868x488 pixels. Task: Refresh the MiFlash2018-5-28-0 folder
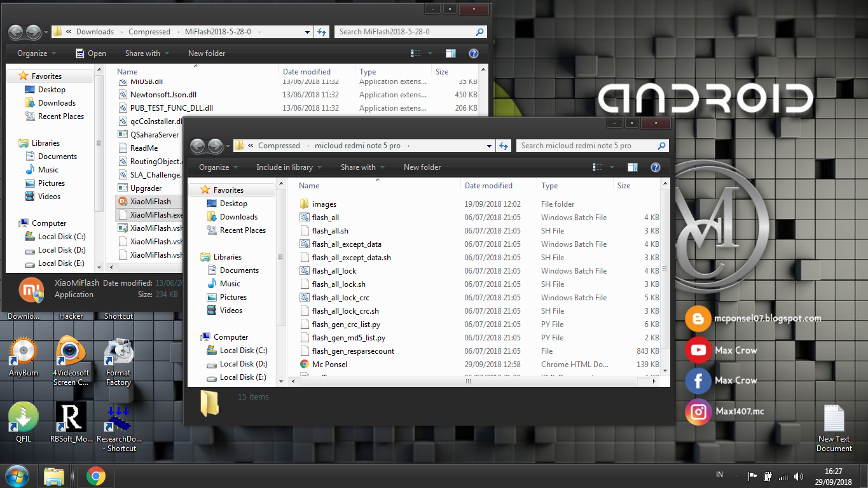coord(322,32)
